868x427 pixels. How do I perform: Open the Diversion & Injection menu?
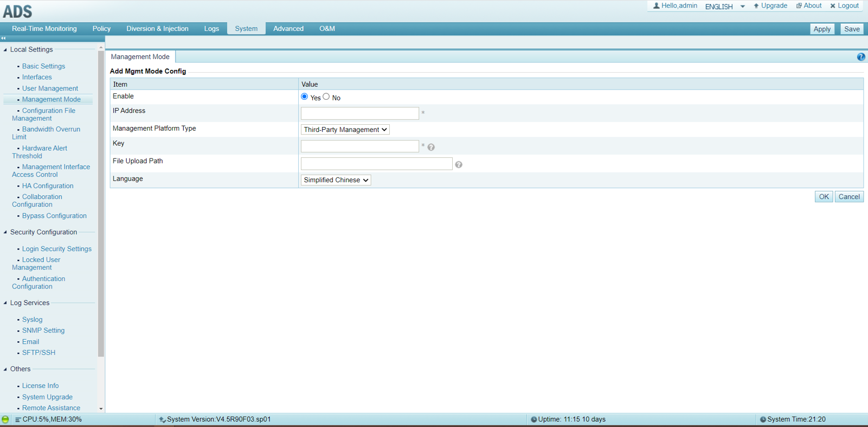point(157,29)
